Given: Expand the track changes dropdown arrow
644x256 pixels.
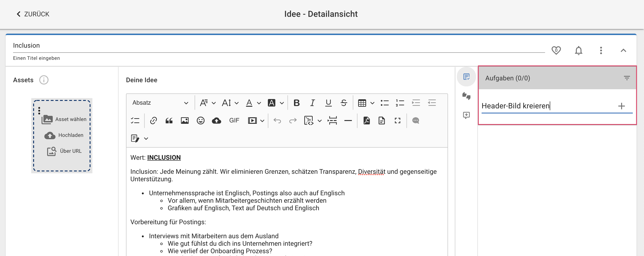Looking at the screenshot, I should coord(146,139).
